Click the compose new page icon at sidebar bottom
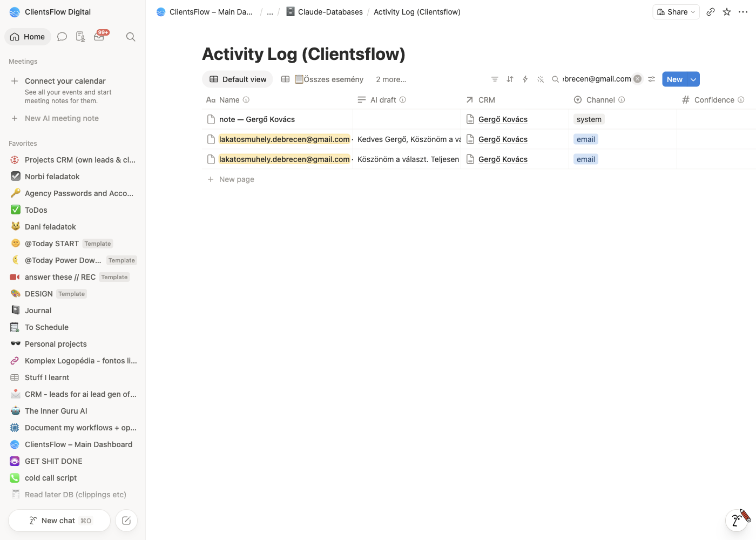 126,521
